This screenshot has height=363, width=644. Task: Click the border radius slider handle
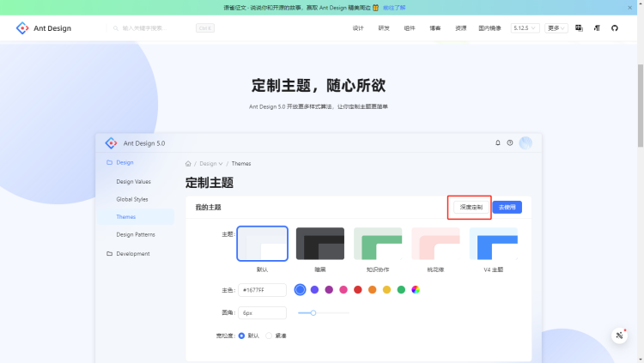click(x=313, y=313)
